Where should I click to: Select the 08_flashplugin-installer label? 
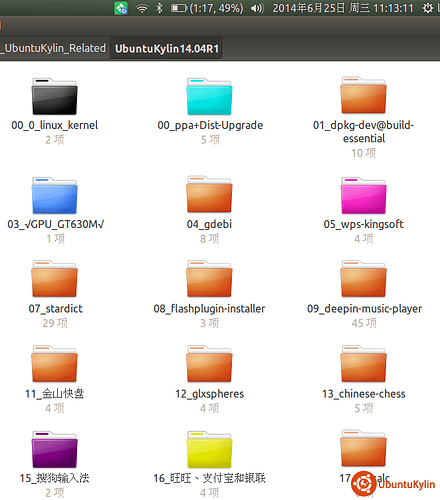[209, 309]
